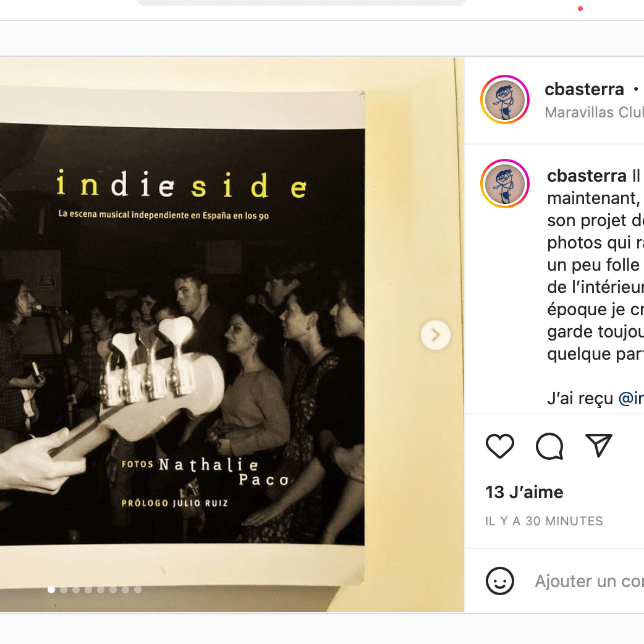Like the post with the heart icon
This screenshot has width=644, height=644.
click(x=499, y=446)
